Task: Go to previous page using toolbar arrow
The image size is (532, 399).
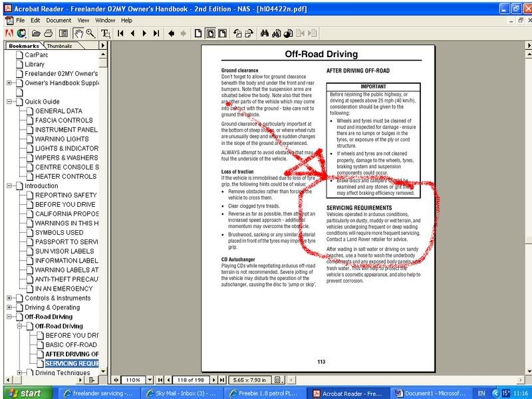Action: click(x=132, y=33)
